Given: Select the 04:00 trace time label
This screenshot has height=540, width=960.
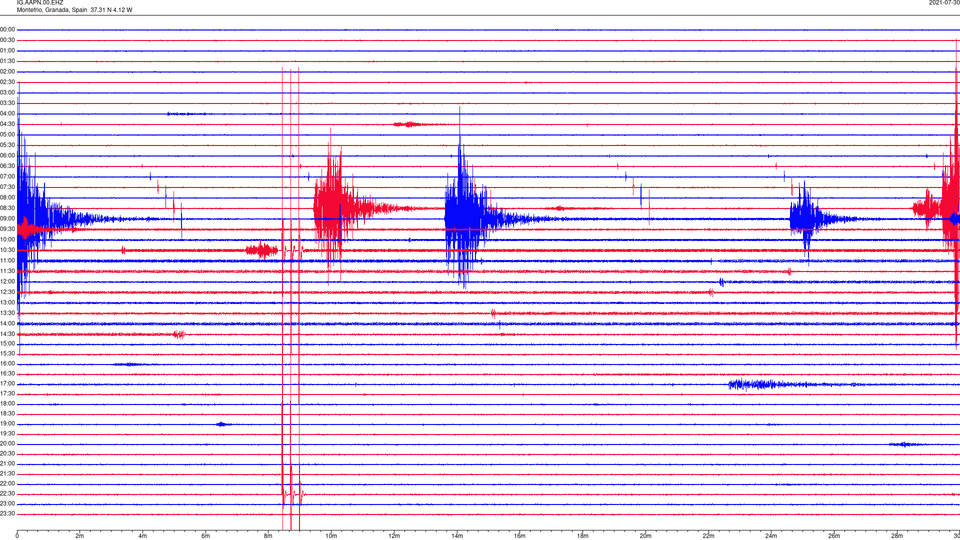Looking at the screenshot, I should click(x=7, y=114).
